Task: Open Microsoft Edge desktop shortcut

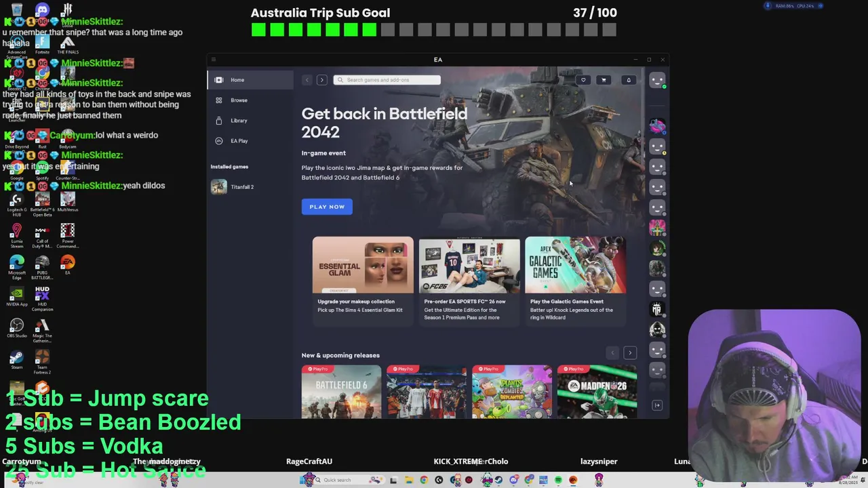Action: point(17,266)
